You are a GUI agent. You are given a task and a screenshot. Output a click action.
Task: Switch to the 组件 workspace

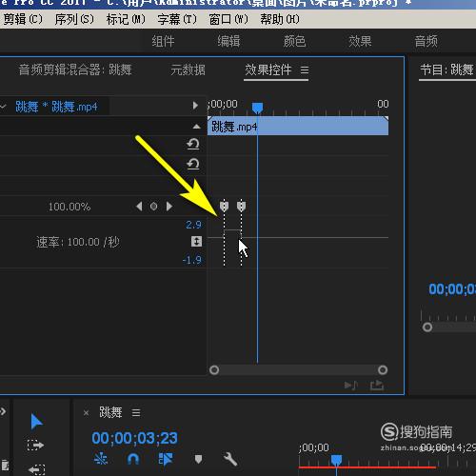163,41
